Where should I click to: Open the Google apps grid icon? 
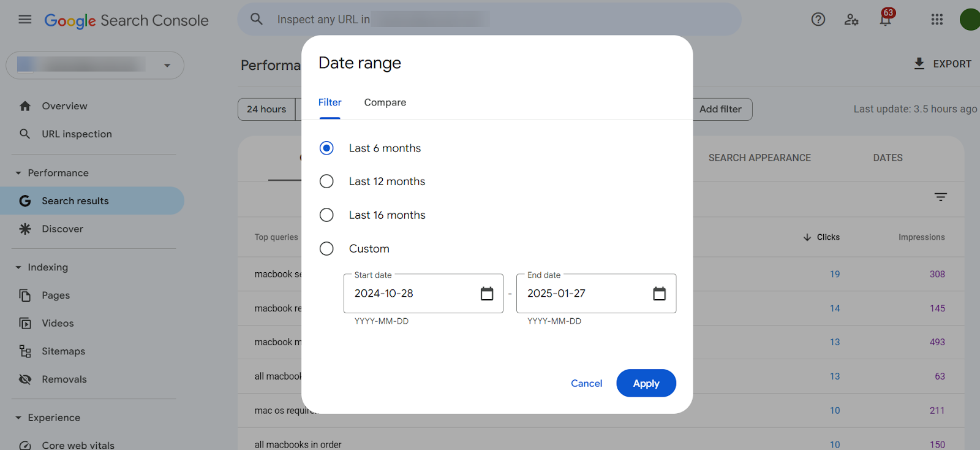[x=937, y=20]
